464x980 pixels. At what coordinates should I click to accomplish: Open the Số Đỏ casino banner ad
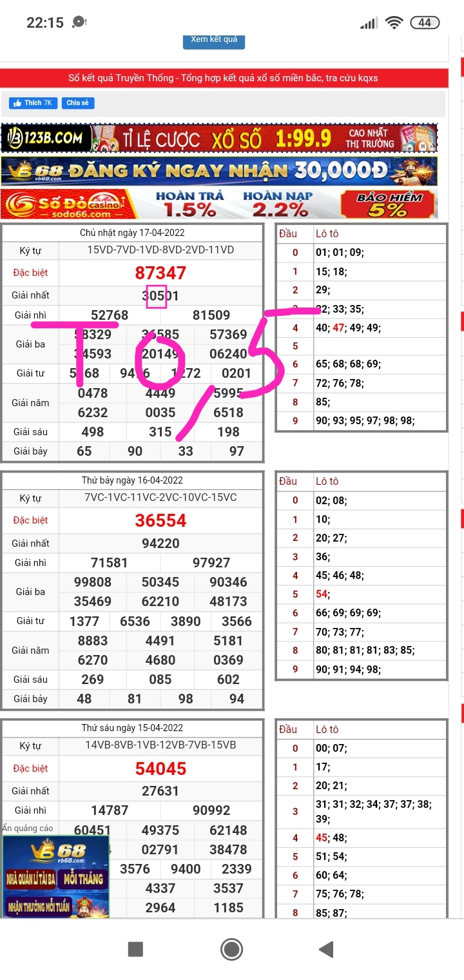(x=219, y=204)
